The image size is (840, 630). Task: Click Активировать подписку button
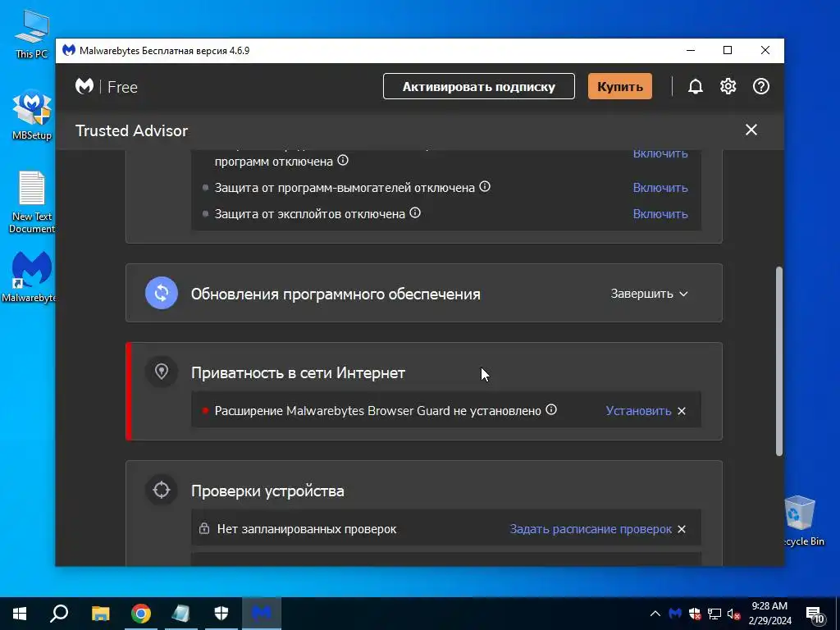pos(479,86)
